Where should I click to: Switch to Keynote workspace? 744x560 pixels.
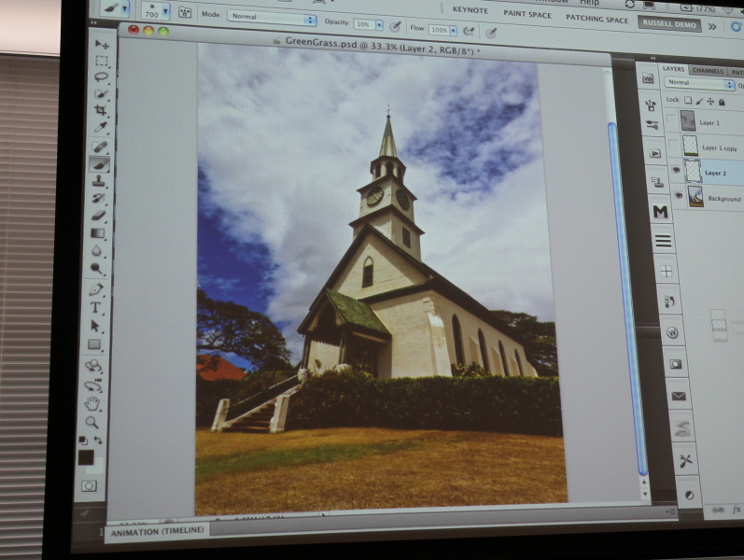tap(470, 9)
